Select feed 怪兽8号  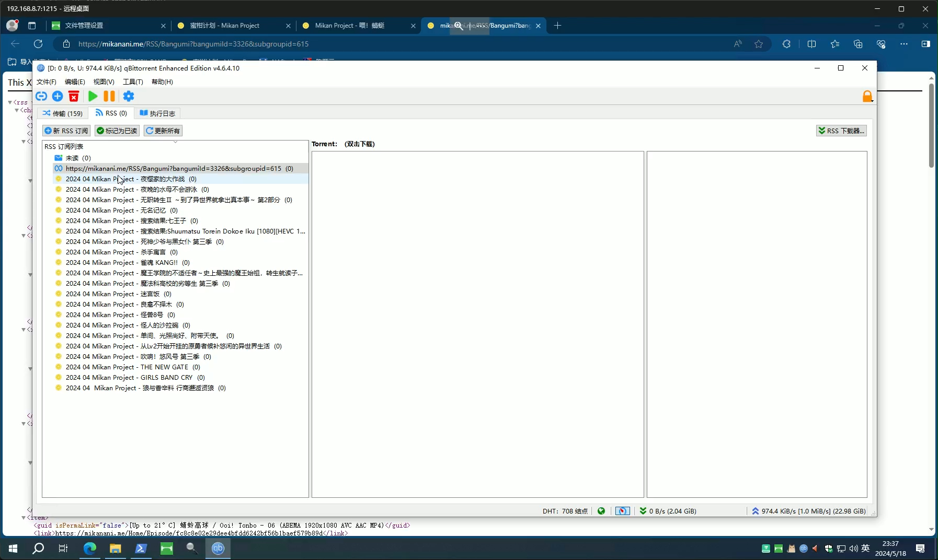click(180, 314)
